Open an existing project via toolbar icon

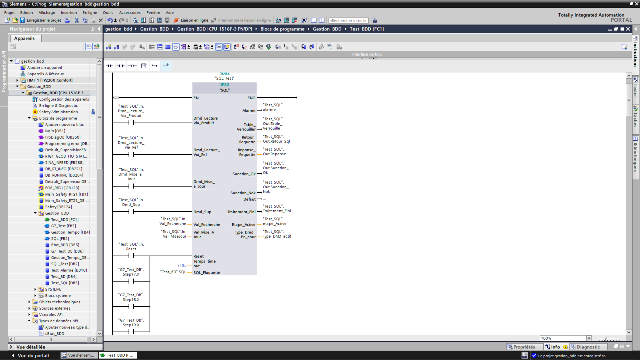pyautogui.click(x=15, y=20)
